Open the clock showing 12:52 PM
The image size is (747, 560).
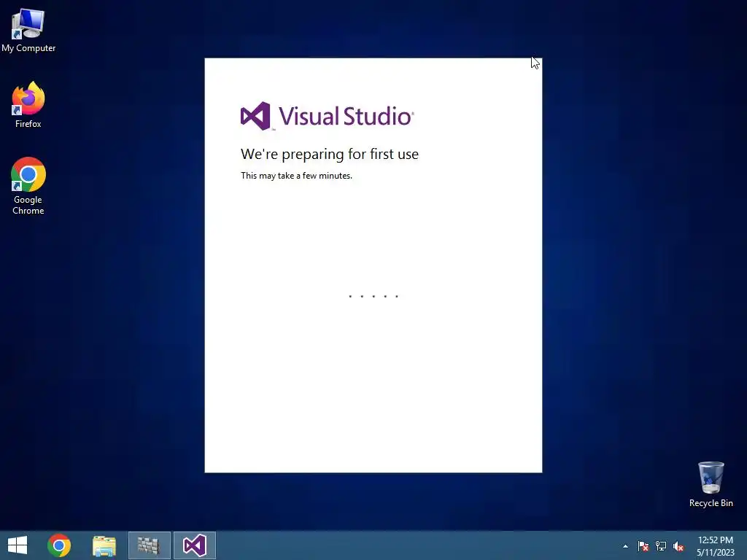coord(716,546)
